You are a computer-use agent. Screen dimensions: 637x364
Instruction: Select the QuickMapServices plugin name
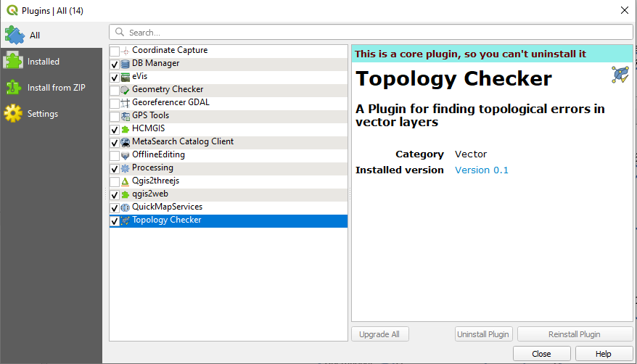[167, 207]
